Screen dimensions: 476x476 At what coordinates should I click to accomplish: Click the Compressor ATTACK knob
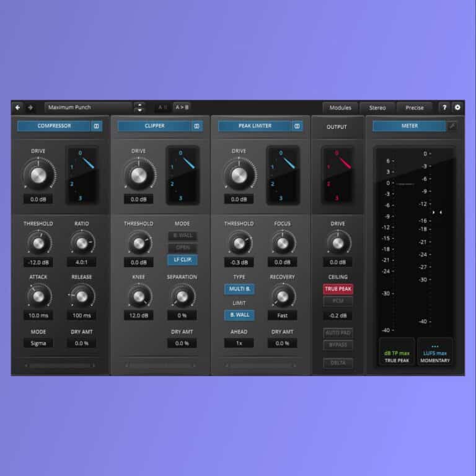pyautogui.click(x=38, y=296)
